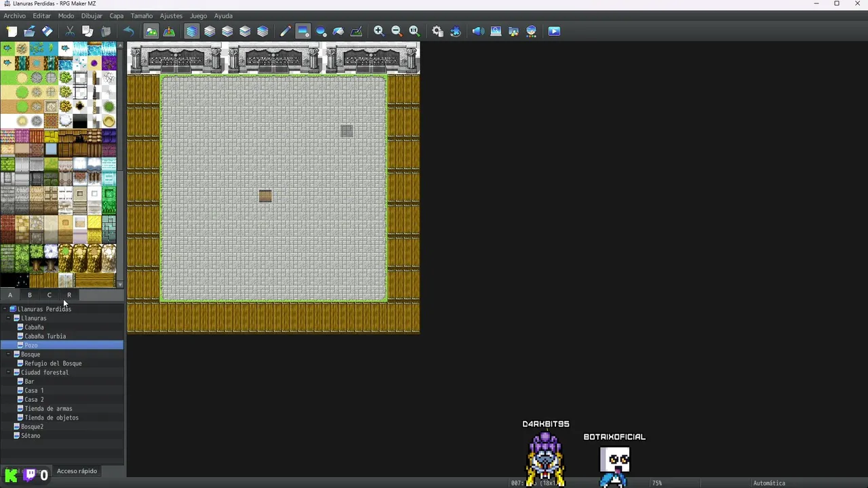Open the Archivo menu

tap(14, 16)
